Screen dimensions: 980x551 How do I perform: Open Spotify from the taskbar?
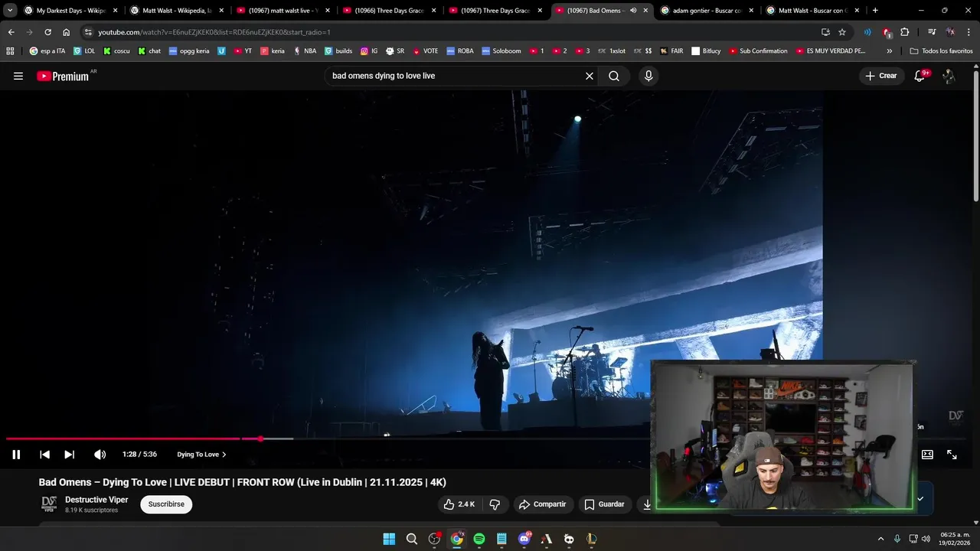coord(479,539)
